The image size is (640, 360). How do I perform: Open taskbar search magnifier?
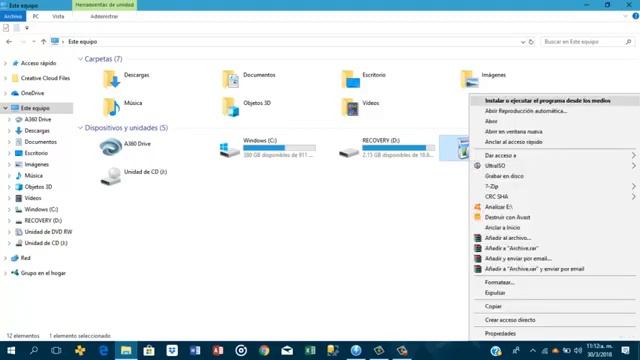[34, 351]
